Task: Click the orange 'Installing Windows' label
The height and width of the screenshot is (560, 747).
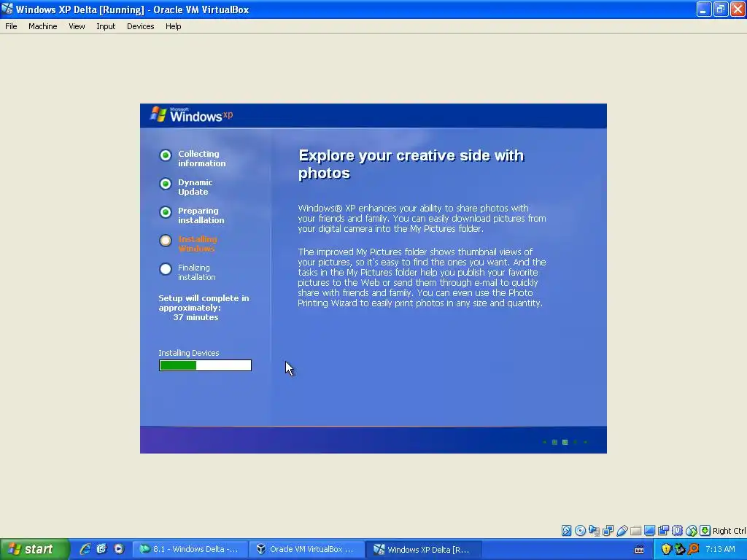Action: pos(197,244)
